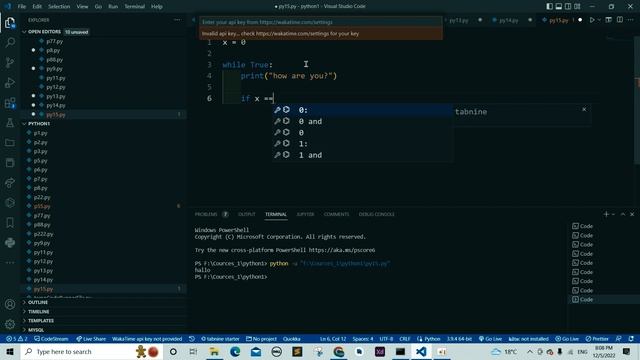640x360 pixels.
Task: Click the 'Type here to search' taskbar box
Action: click(91, 351)
